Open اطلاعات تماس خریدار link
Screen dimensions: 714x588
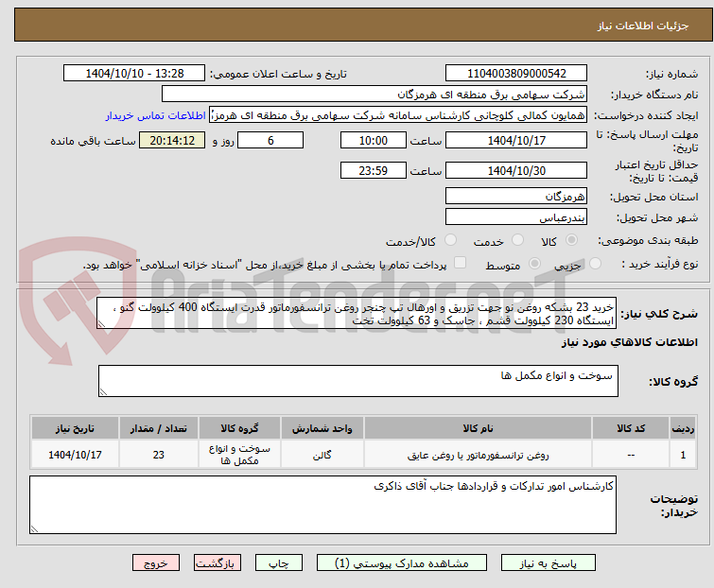click(x=156, y=115)
